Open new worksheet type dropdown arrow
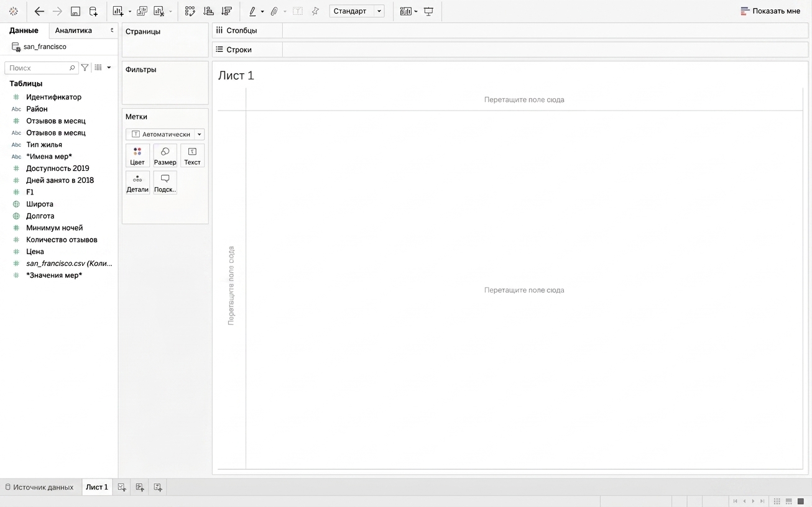Screen dimensions: 812x507 coord(130,12)
